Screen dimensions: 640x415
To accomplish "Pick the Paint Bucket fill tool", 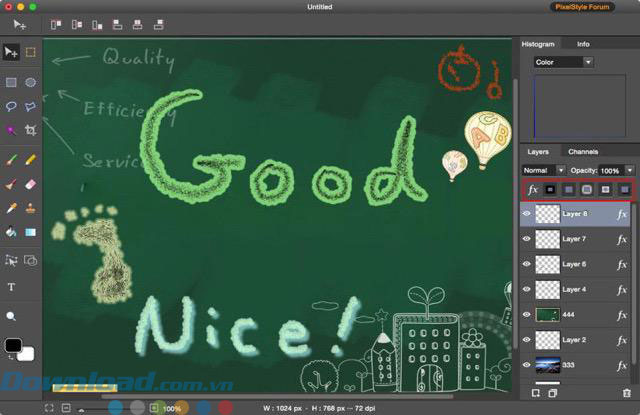I will 12,232.
